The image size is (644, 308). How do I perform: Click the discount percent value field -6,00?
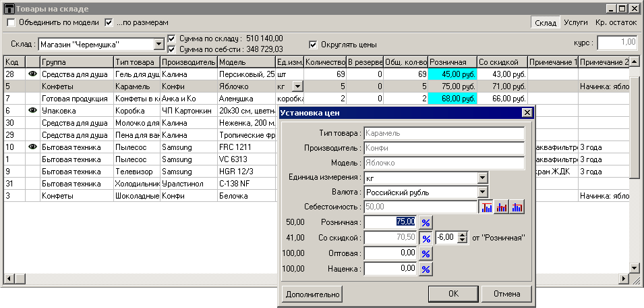tap(446, 238)
